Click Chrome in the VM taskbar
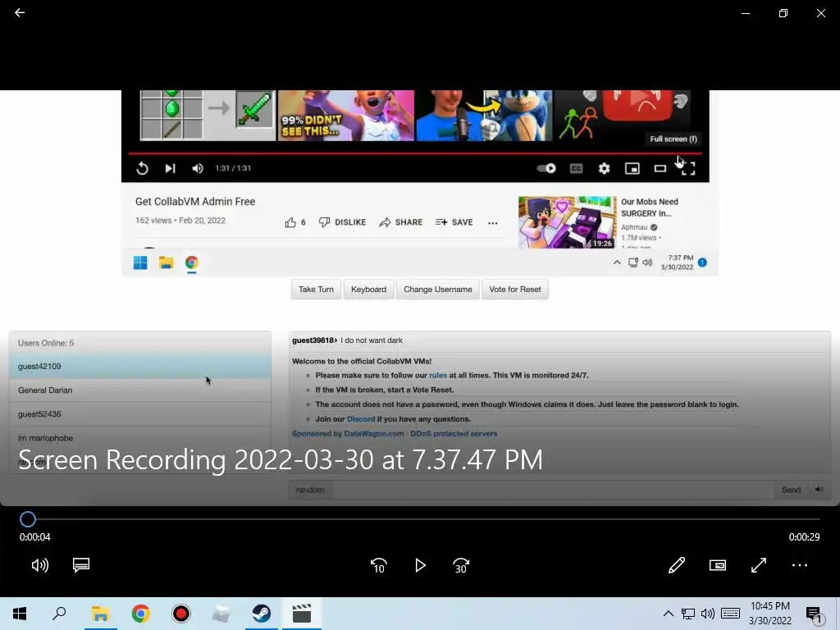This screenshot has width=840, height=630. pyautogui.click(x=192, y=262)
